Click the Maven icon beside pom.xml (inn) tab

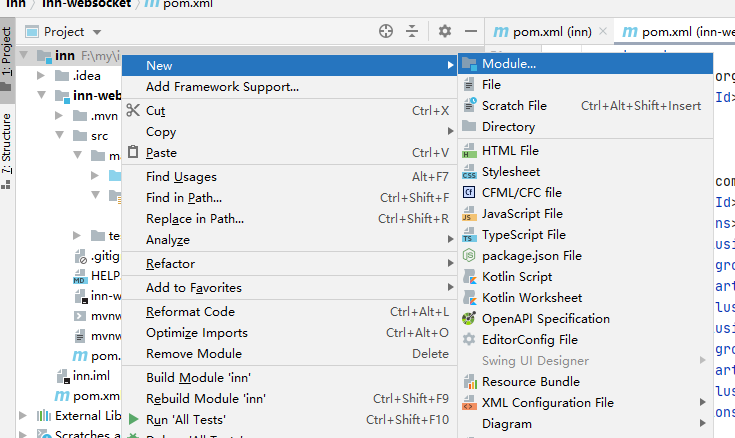[501, 32]
